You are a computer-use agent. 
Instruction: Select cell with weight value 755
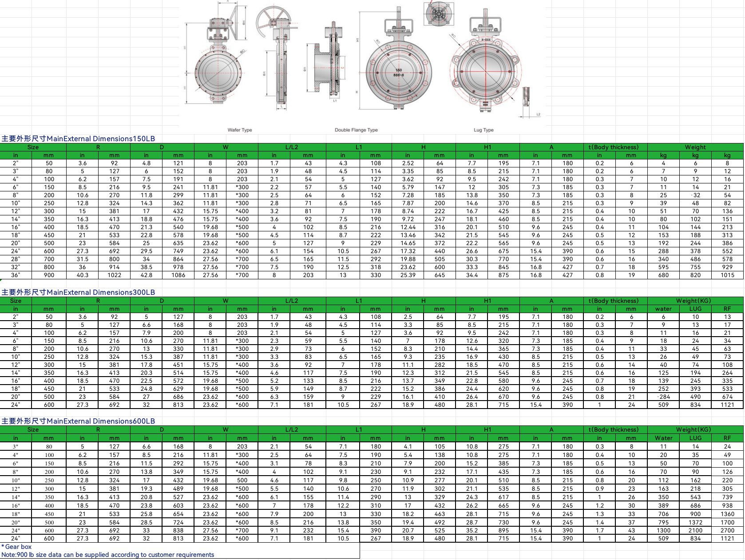[695, 267]
